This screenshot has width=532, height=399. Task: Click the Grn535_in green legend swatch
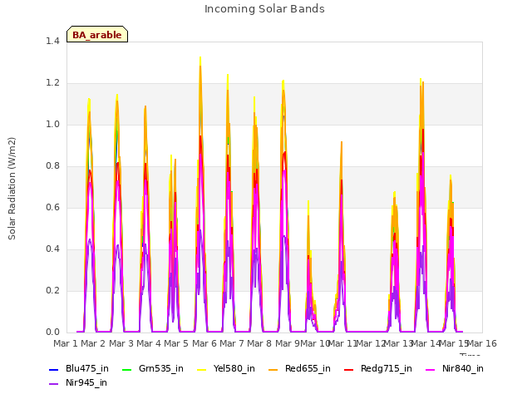tap(126, 369)
